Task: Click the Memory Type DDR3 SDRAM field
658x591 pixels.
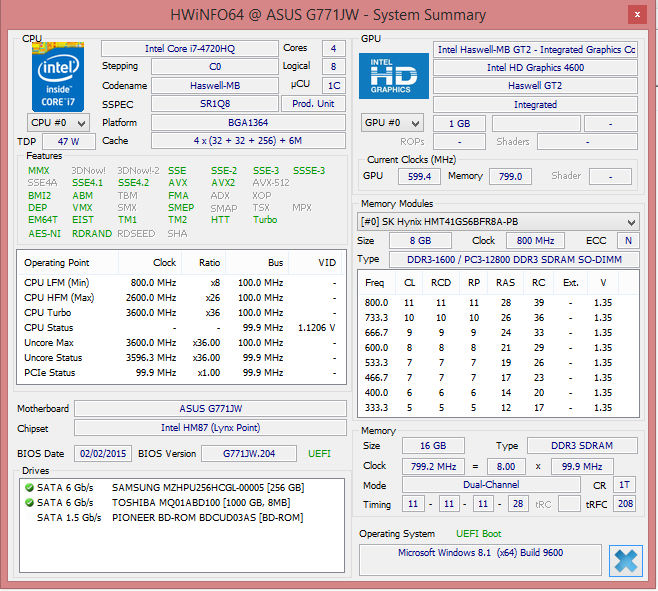Action: 582,445
